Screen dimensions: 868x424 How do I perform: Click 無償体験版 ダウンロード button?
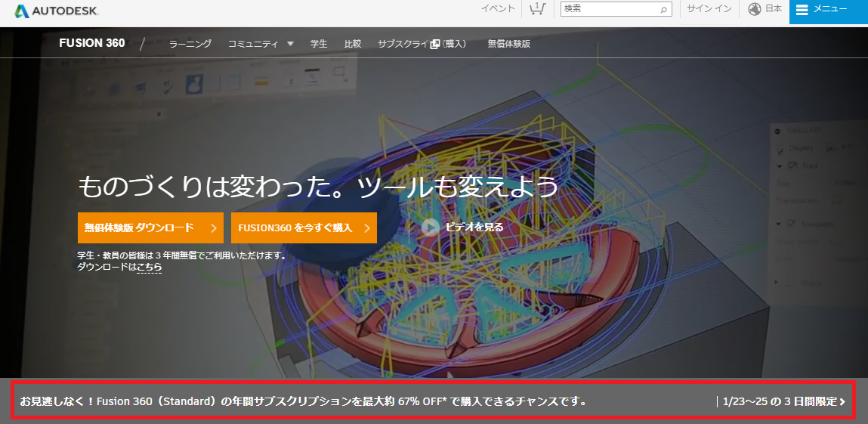click(x=150, y=228)
